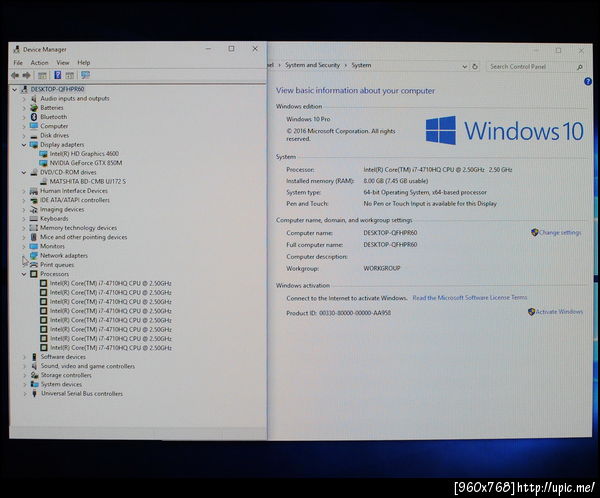
Task: Click the 'WORKGROUP' value text
Action: [382, 268]
